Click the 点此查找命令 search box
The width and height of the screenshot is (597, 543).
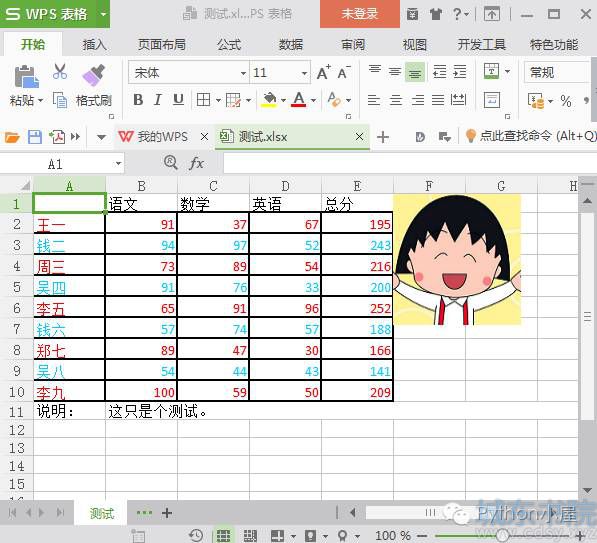pyautogui.click(x=532, y=136)
